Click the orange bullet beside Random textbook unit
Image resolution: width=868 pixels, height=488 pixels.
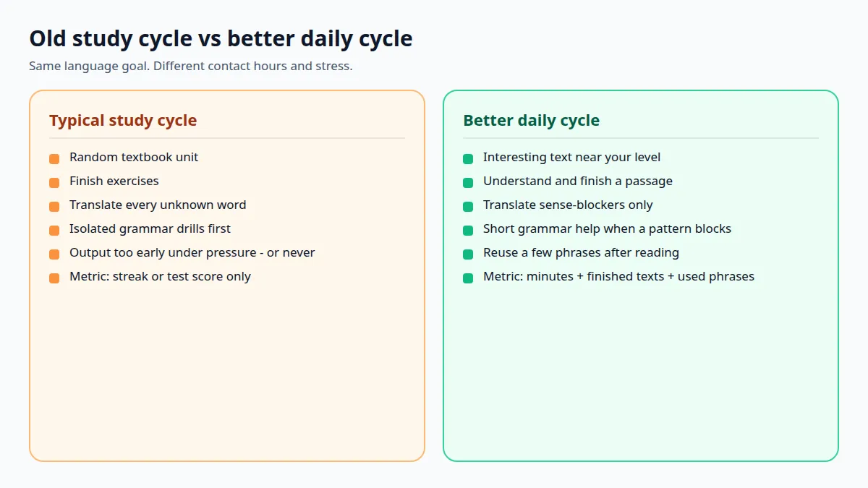click(54, 159)
